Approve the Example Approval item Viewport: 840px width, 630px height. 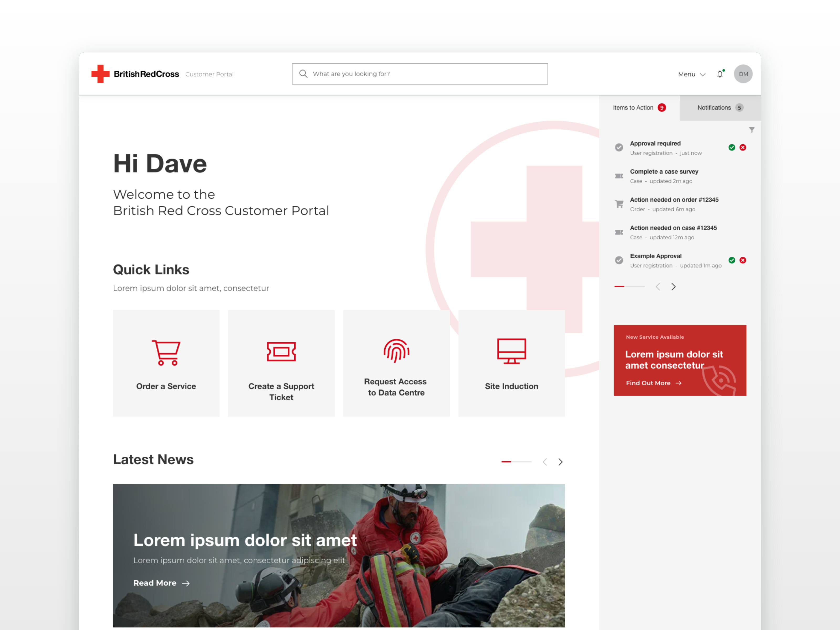click(x=731, y=260)
